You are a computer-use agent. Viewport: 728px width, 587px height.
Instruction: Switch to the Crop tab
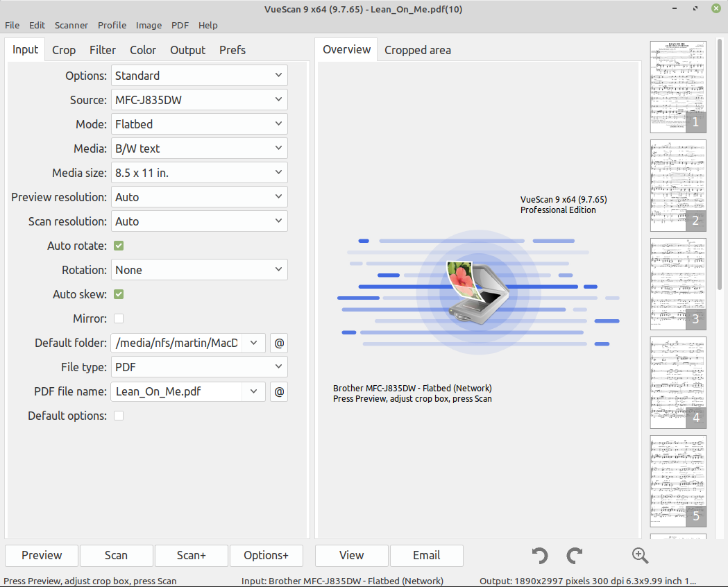[64, 50]
